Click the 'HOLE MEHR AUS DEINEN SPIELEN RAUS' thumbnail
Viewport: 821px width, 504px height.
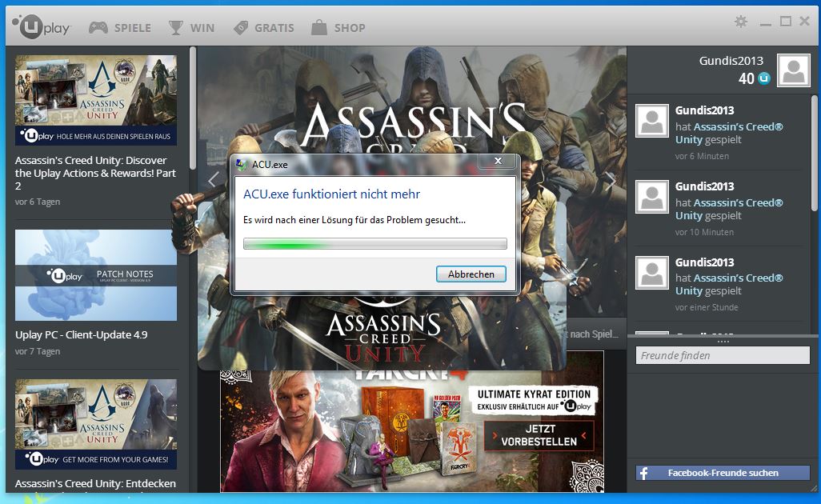(x=96, y=101)
